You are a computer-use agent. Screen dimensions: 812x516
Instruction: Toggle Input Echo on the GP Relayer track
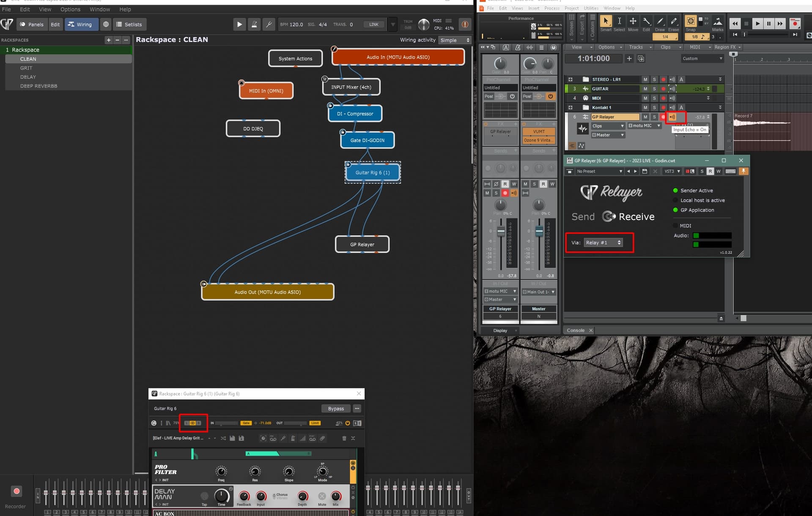point(673,117)
